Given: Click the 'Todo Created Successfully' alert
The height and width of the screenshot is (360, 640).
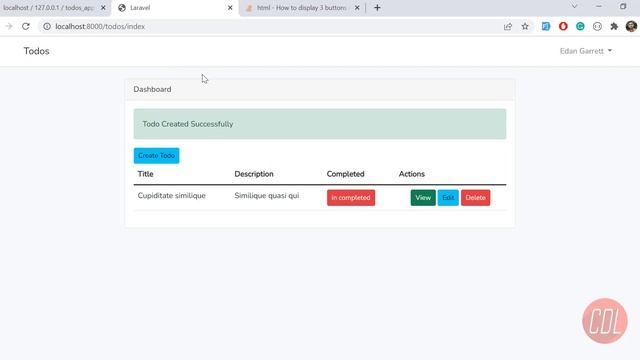Looking at the screenshot, I should (320, 124).
